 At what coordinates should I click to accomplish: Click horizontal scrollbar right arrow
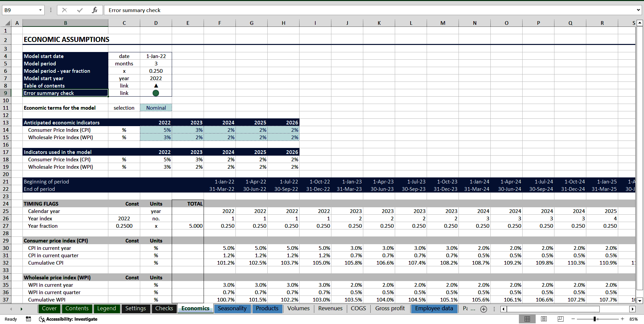[x=633, y=309]
